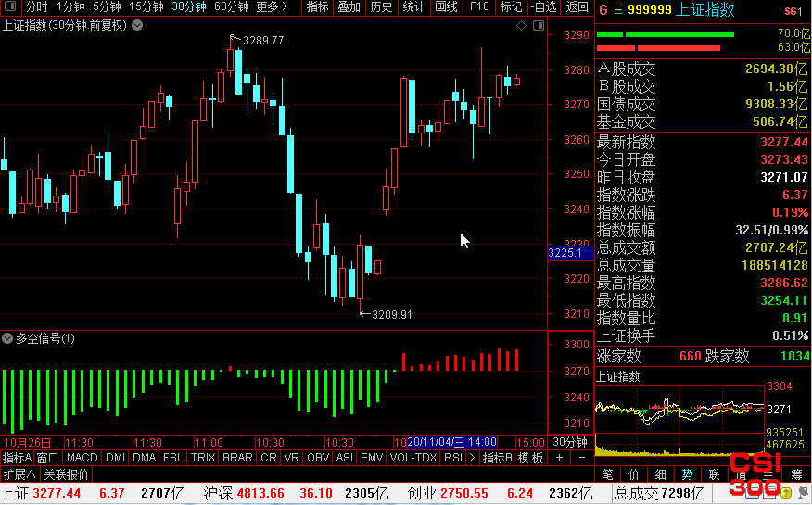The height and width of the screenshot is (505, 812).
Task: Select the MACD indicator
Action: (82, 458)
